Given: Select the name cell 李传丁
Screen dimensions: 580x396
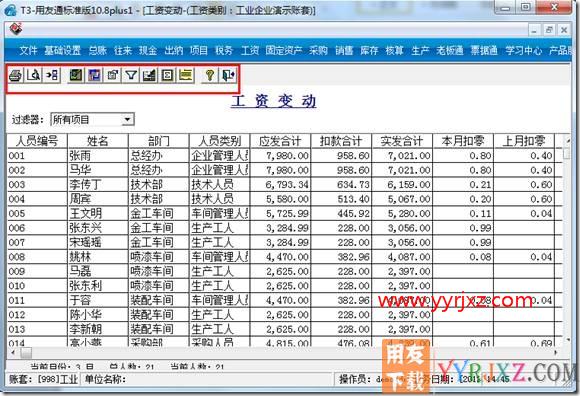Looking at the screenshot, I should 98,185.
